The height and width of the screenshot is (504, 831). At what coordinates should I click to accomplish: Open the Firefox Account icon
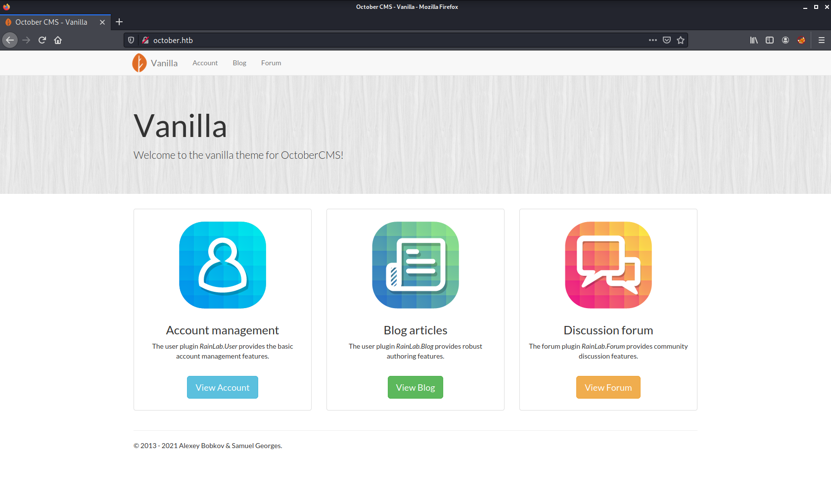click(785, 40)
